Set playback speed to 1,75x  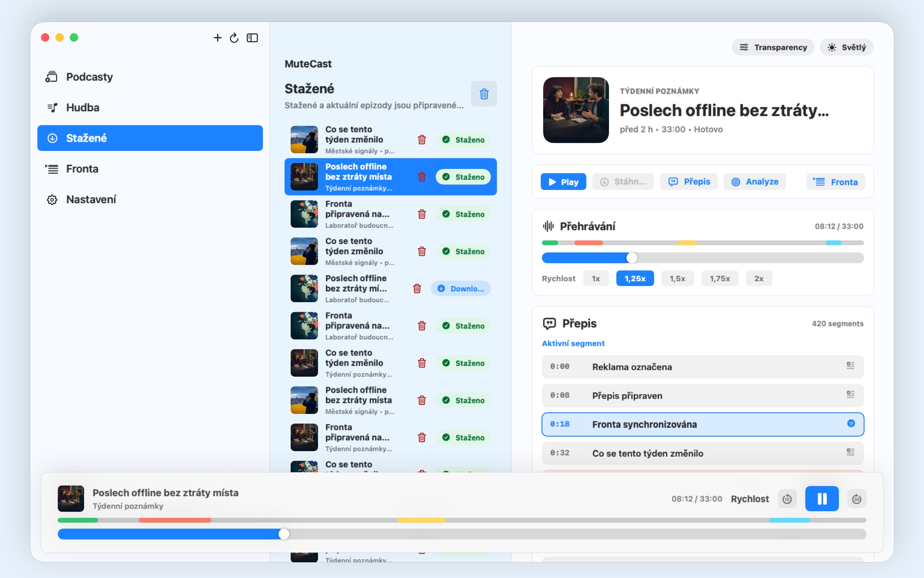(x=720, y=278)
